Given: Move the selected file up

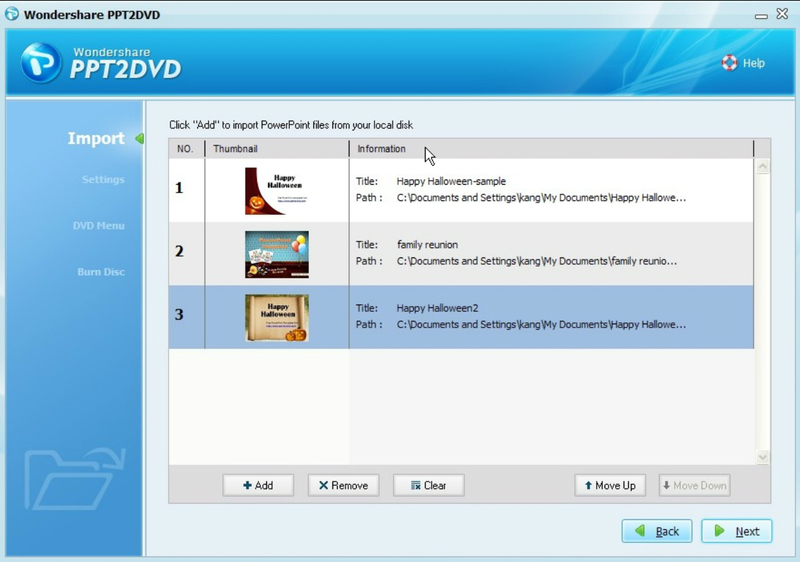Looking at the screenshot, I should tap(610, 485).
